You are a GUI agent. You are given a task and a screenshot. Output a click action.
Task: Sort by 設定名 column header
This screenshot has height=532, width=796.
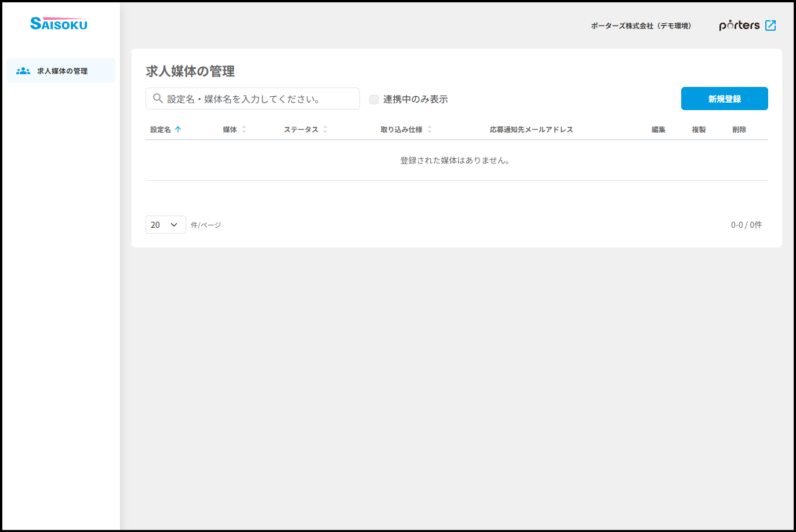click(x=161, y=130)
